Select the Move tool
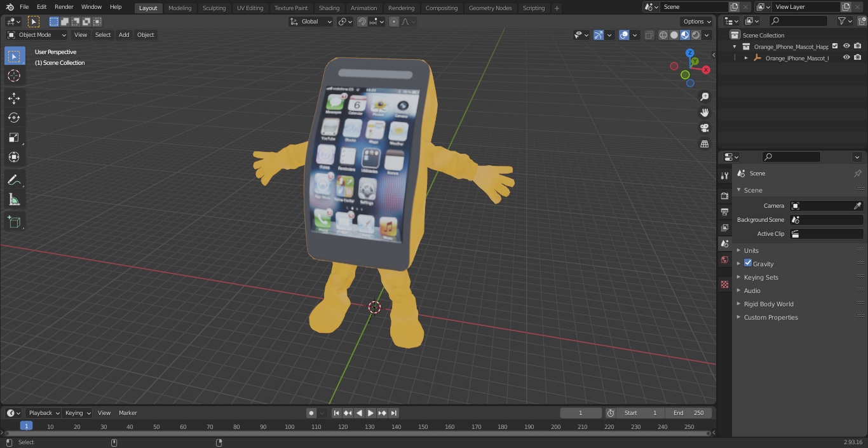Image resolution: width=868 pixels, height=448 pixels. coord(14,98)
